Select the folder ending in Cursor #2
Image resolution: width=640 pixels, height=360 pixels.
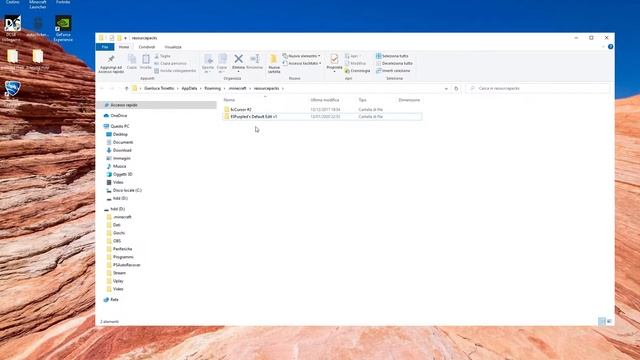tap(241, 110)
